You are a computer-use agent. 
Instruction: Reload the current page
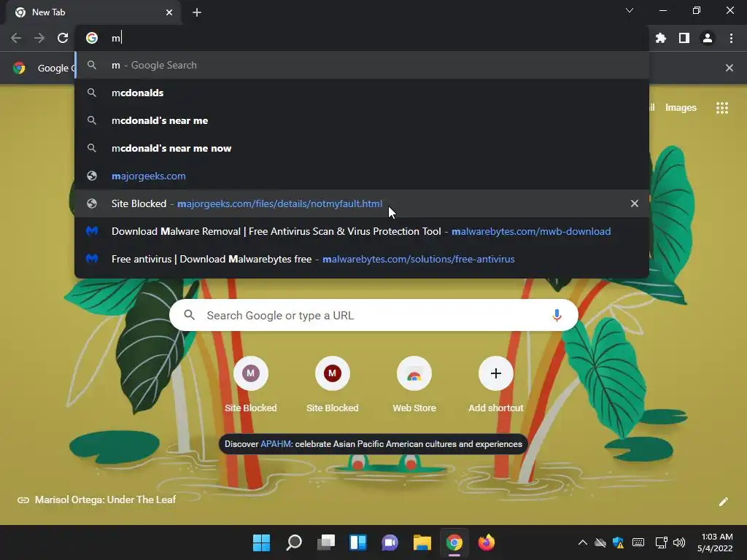point(63,38)
